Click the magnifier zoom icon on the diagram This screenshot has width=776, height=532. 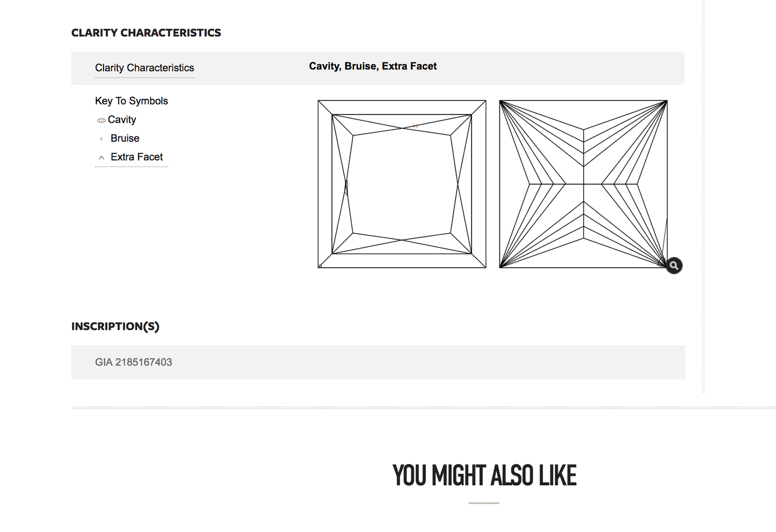point(674,265)
